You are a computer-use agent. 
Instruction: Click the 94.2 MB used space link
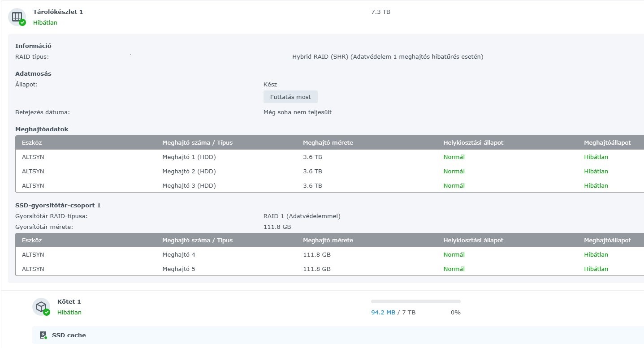tap(383, 312)
